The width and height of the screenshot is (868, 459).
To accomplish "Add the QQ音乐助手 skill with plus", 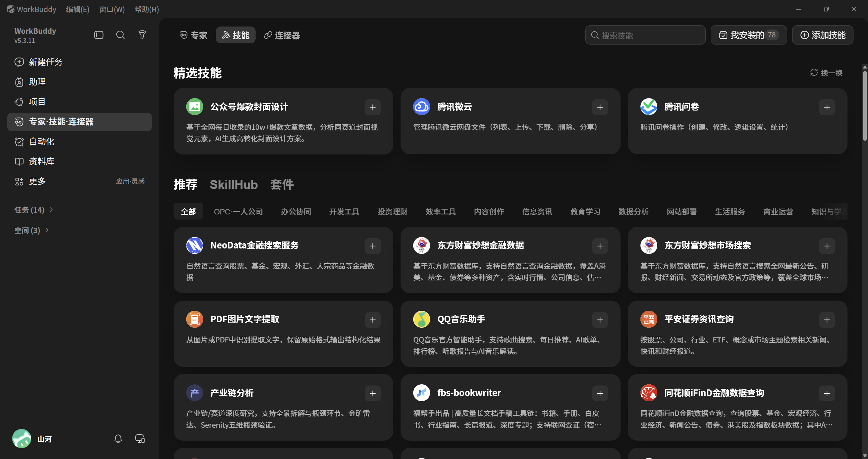I will pos(600,320).
